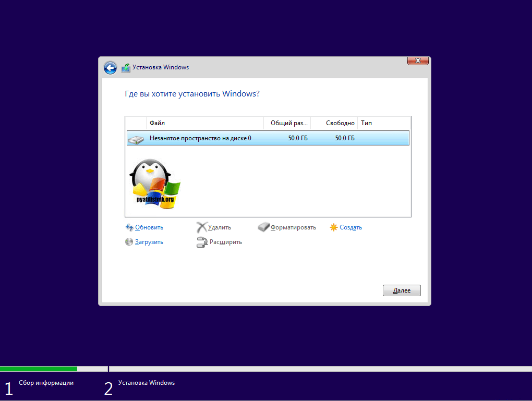
Task: Click the 50.0 ГБ total size cell
Action: coord(297,138)
